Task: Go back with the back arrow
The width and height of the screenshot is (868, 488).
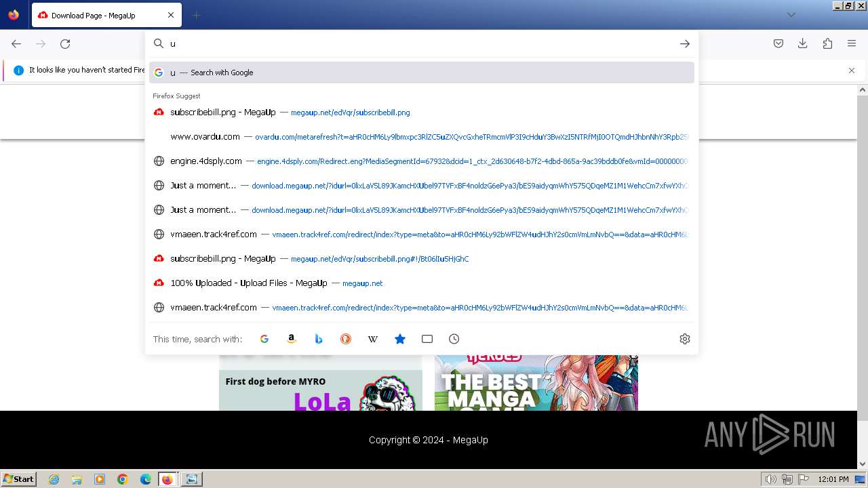Action: (16, 43)
